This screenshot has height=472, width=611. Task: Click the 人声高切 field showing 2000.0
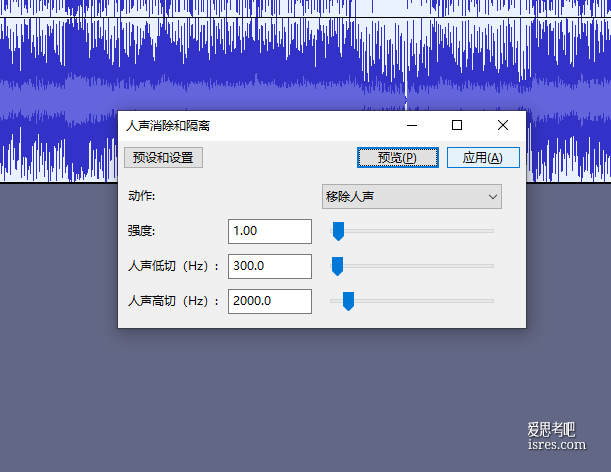270,301
